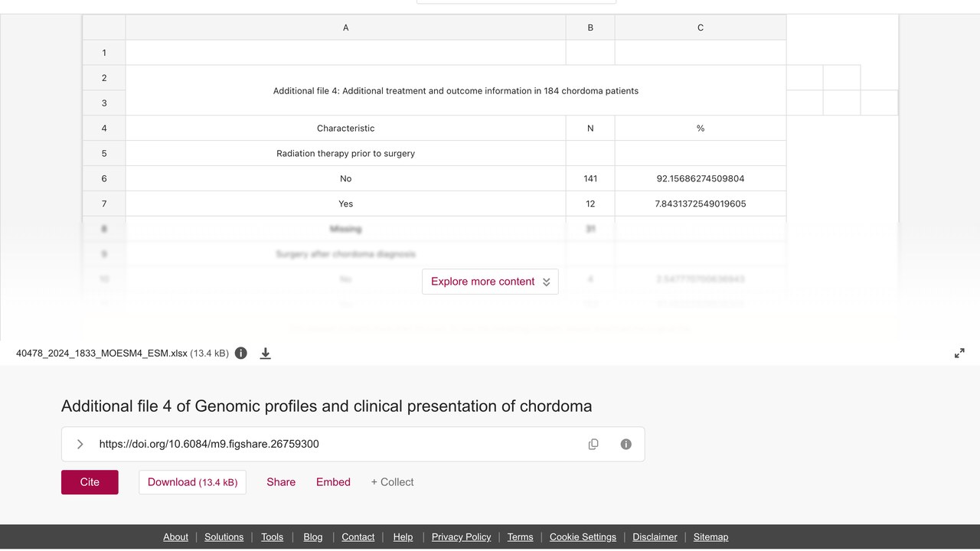Open the About footer link

click(x=175, y=537)
